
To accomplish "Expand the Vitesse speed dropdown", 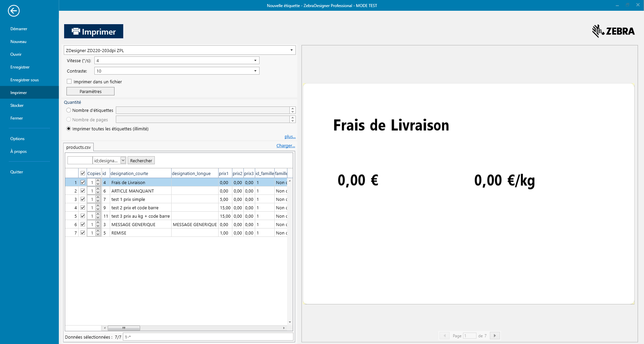I will point(255,61).
